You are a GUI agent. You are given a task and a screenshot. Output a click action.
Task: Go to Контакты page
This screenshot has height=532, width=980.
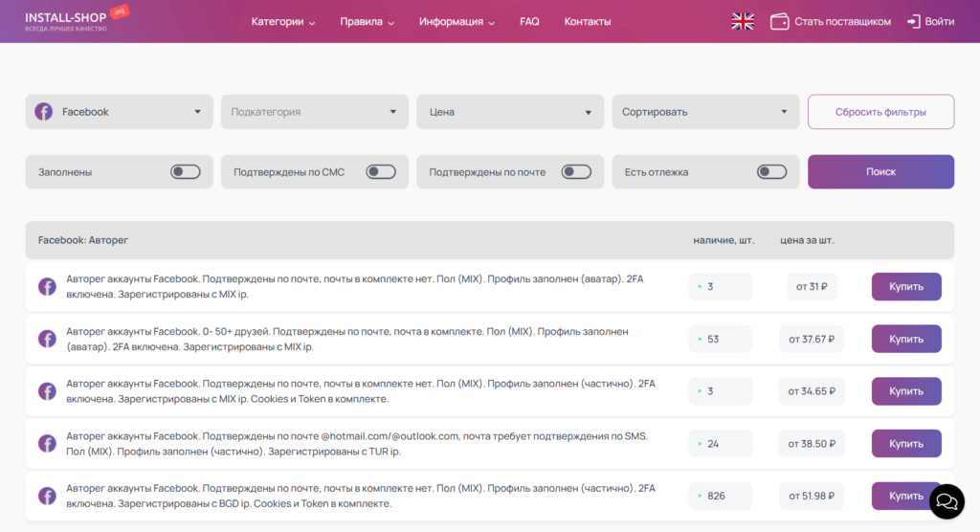588,21
